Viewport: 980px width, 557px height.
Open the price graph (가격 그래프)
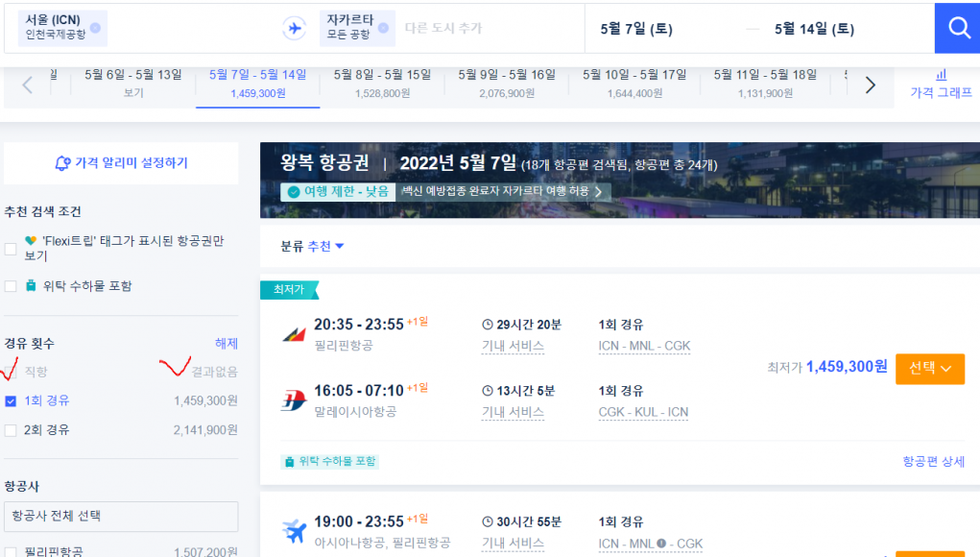point(941,84)
